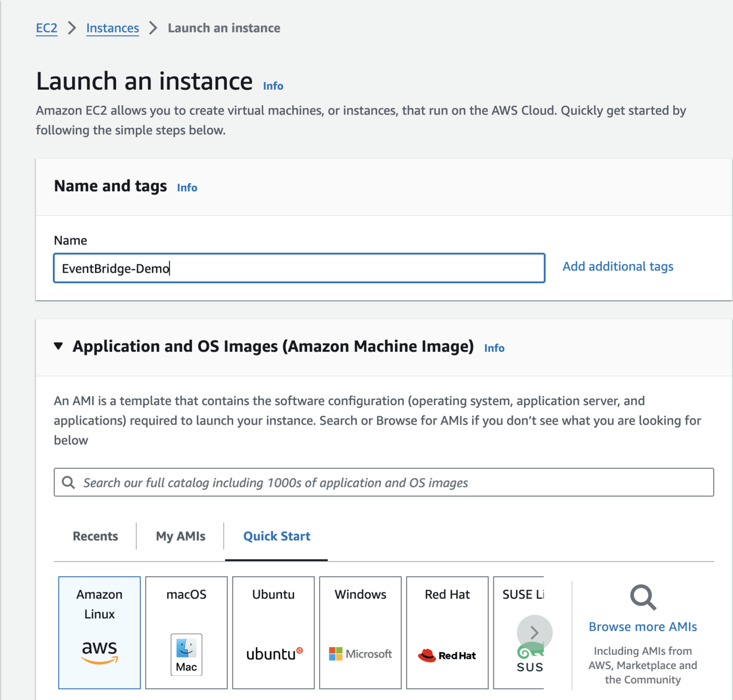The width and height of the screenshot is (733, 700).
Task: Click the AMI catalog search box
Action: coord(384,482)
